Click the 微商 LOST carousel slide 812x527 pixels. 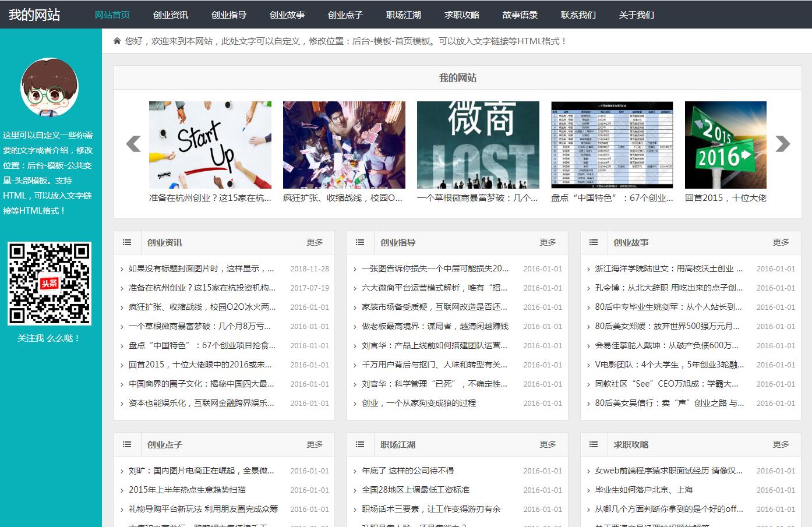click(478, 144)
